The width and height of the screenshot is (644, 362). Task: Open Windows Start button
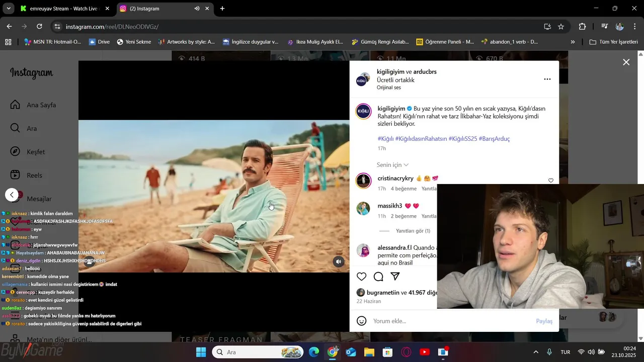point(201,352)
